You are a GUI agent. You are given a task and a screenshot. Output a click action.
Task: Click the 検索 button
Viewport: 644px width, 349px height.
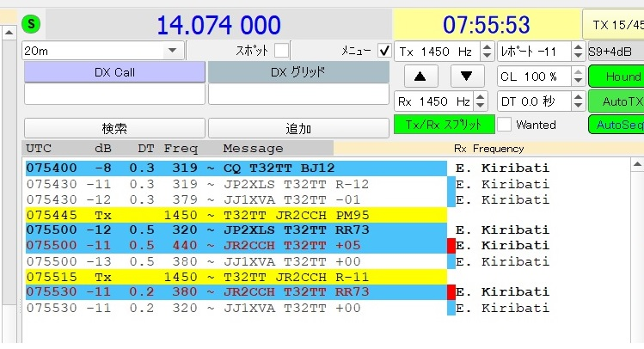pos(114,128)
